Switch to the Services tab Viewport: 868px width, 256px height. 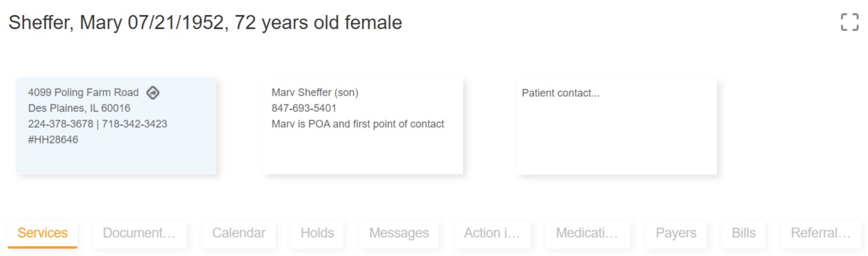43,233
